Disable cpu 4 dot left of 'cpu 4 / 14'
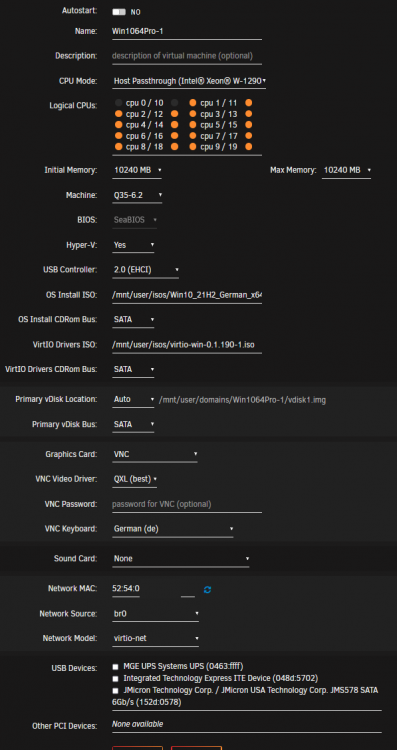The height and width of the screenshot is (750, 397). coord(119,125)
